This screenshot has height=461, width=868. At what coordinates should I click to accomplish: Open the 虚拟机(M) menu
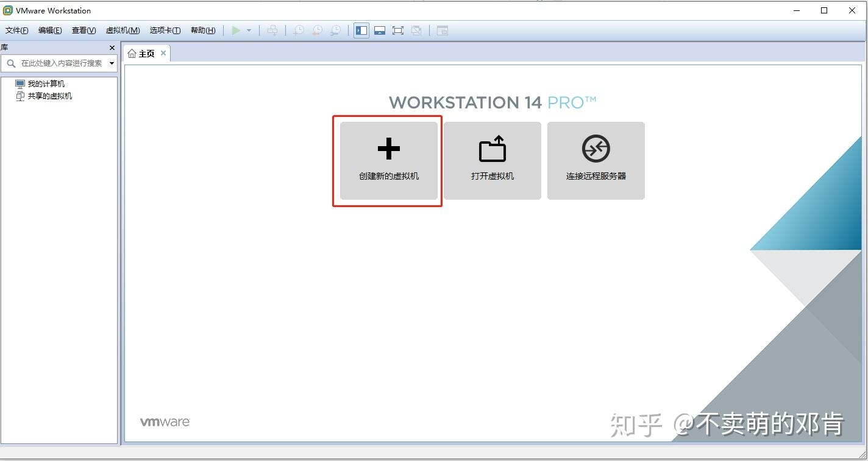[x=122, y=30]
